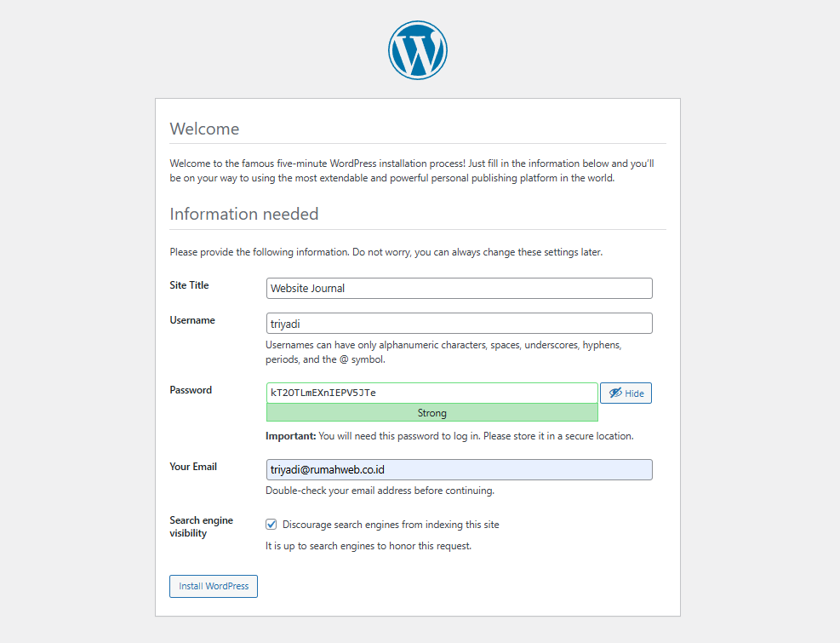Image resolution: width=840 pixels, height=643 pixels.
Task: Click into the Username field containing triyadi
Action: click(x=459, y=323)
